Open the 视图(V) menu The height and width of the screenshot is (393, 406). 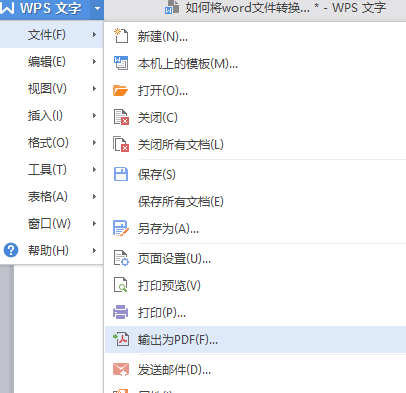(x=51, y=88)
